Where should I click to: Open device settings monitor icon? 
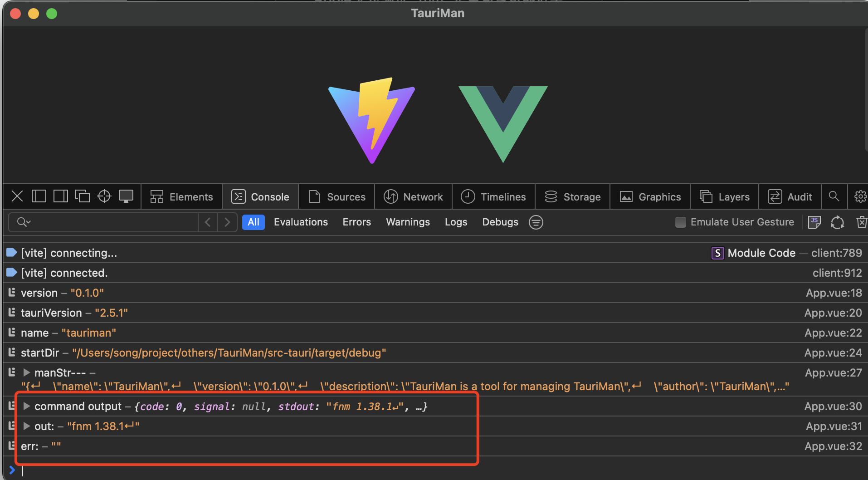[x=126, y=196]
